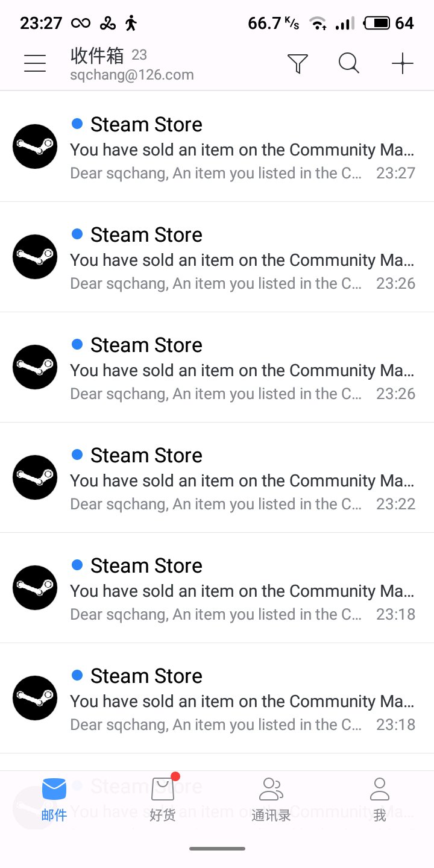
Task: Tap the filter funnel icon
Action: coord(298,63)
